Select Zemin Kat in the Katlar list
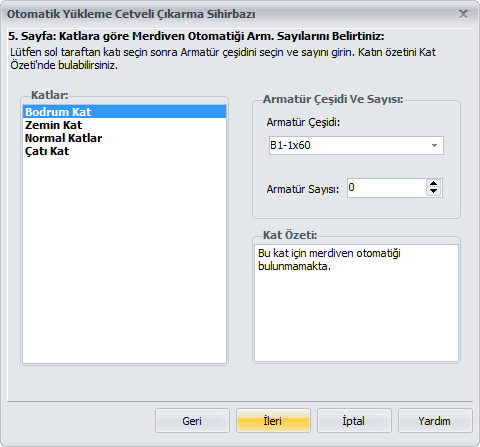 coord(124,125)
